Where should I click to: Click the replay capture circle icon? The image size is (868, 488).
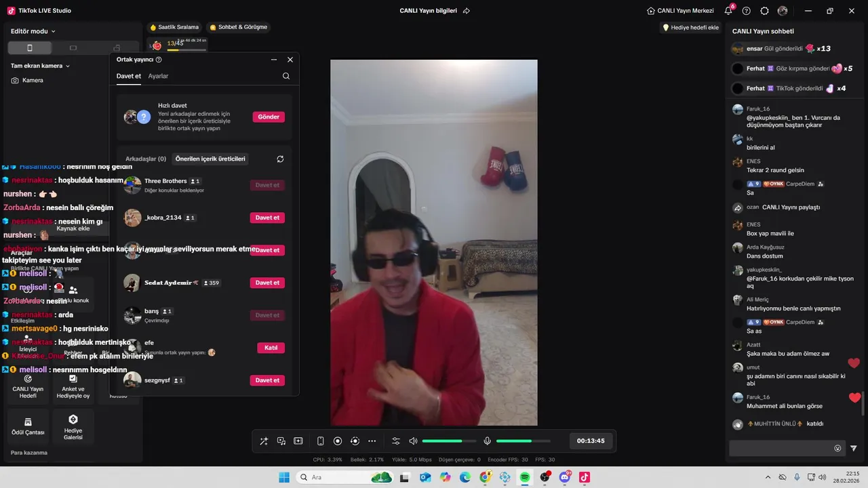click(x=355, y=441)
